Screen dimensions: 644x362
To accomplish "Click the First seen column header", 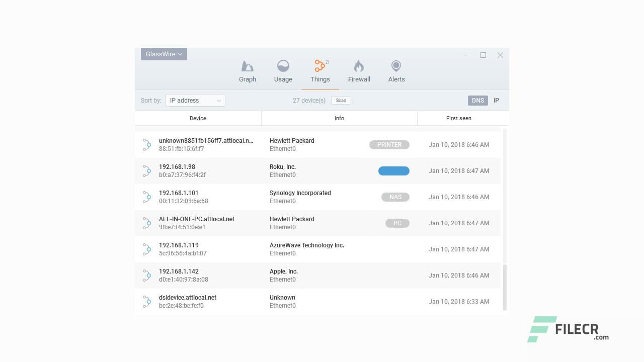I will [x=458, y=118].
